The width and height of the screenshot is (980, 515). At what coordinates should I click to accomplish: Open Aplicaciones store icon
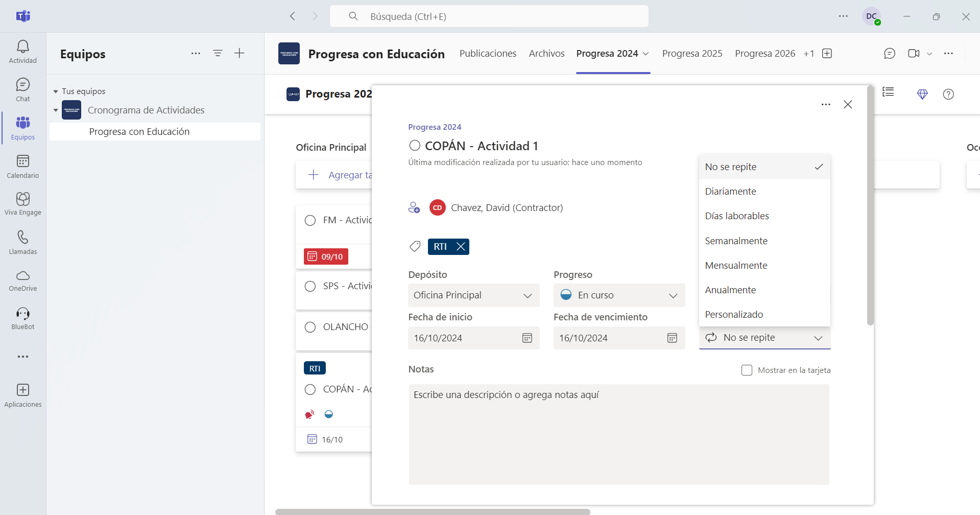click(23, 395)
